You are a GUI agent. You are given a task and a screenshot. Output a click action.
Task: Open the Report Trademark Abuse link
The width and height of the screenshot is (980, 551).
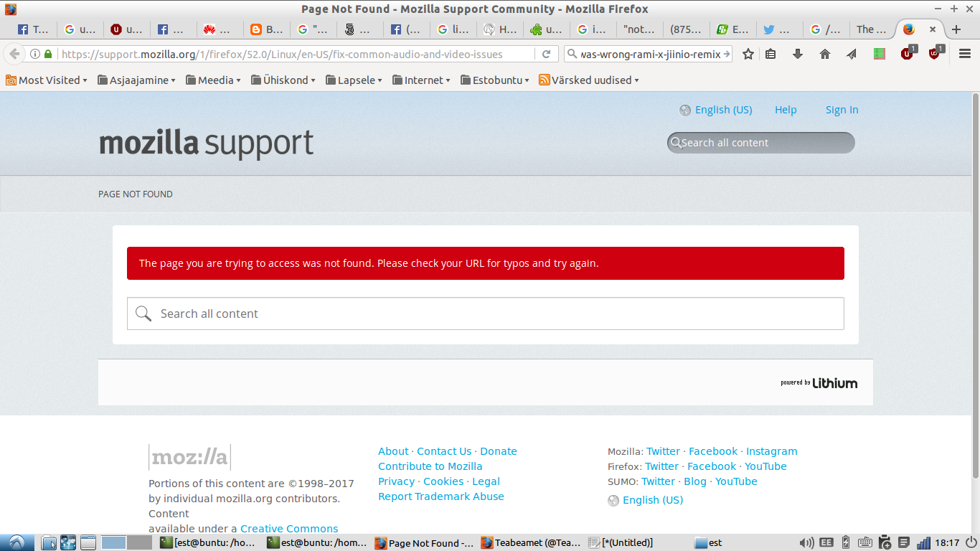[x=441, y=496]
